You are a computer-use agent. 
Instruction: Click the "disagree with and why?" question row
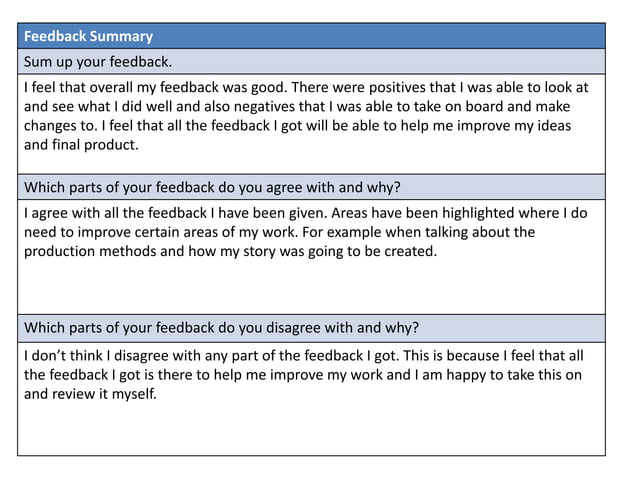tap(311, 327)
